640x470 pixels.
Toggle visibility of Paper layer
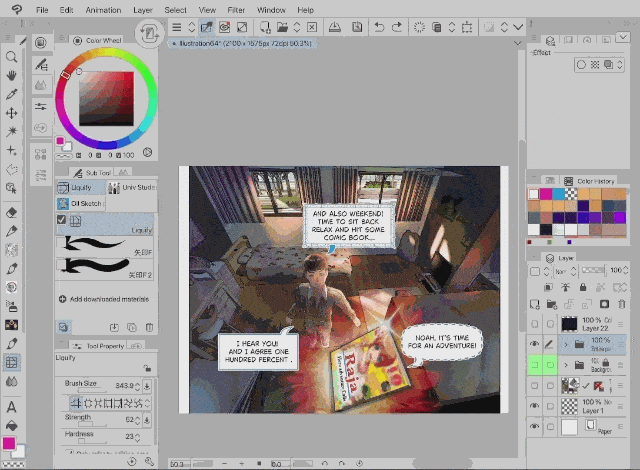534,426
